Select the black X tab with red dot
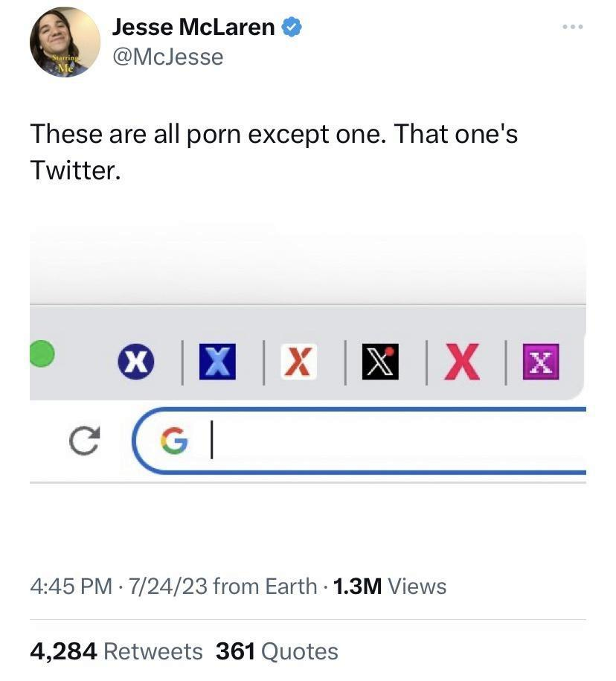Screen dimensions: 616x681 point(380,362)
